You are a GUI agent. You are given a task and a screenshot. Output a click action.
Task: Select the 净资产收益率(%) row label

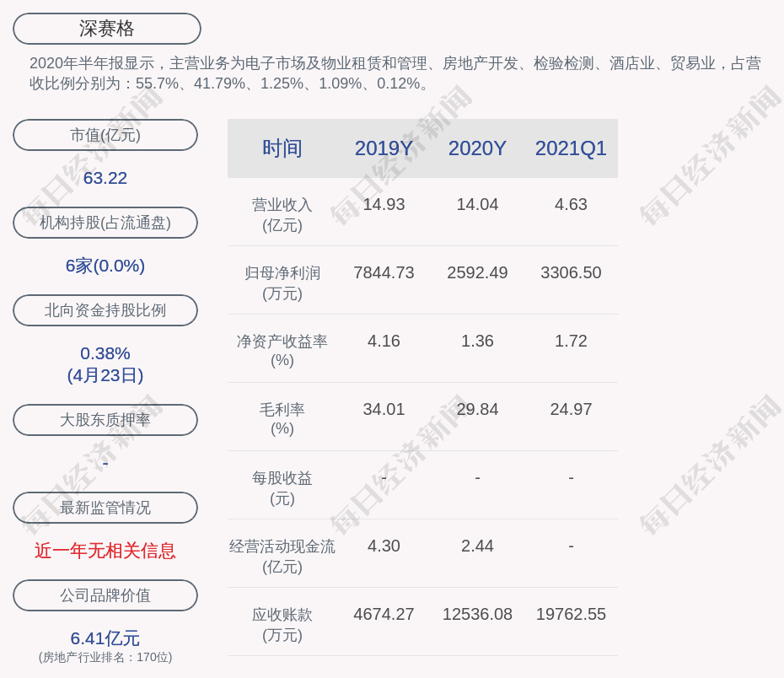(x=282, y=351)
